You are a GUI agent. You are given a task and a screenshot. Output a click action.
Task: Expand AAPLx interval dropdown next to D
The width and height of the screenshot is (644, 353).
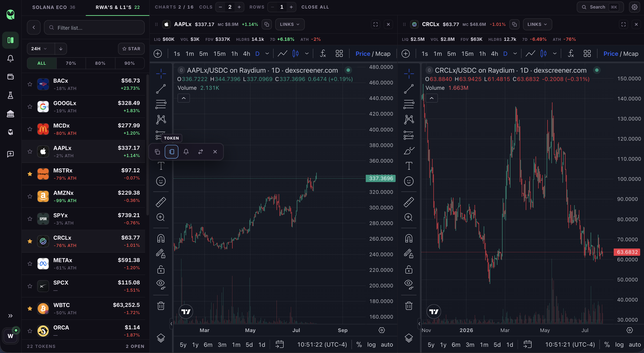pos(267,54)
